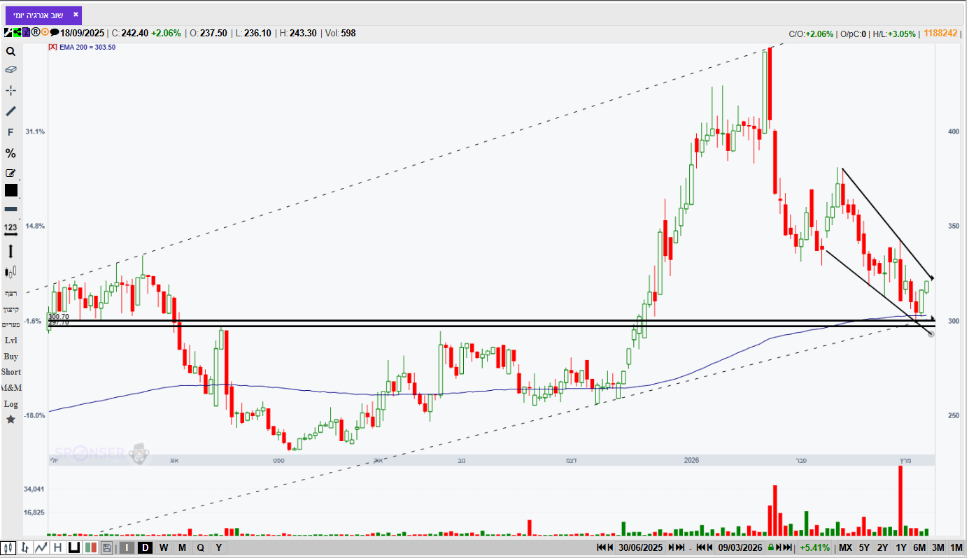This screenshot has height=560, width=969.
Task: Activate the crosshair cursor tool
Action: point(10,90)
